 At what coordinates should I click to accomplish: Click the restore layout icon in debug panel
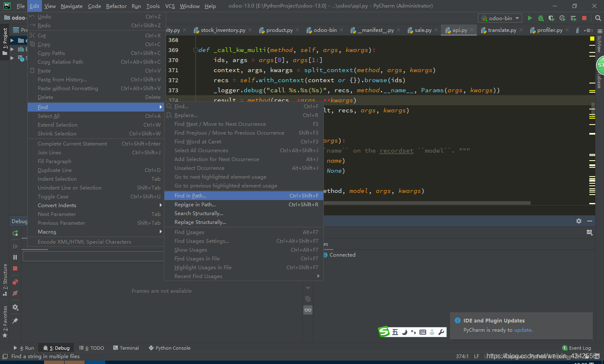click(x=589, y=232)
